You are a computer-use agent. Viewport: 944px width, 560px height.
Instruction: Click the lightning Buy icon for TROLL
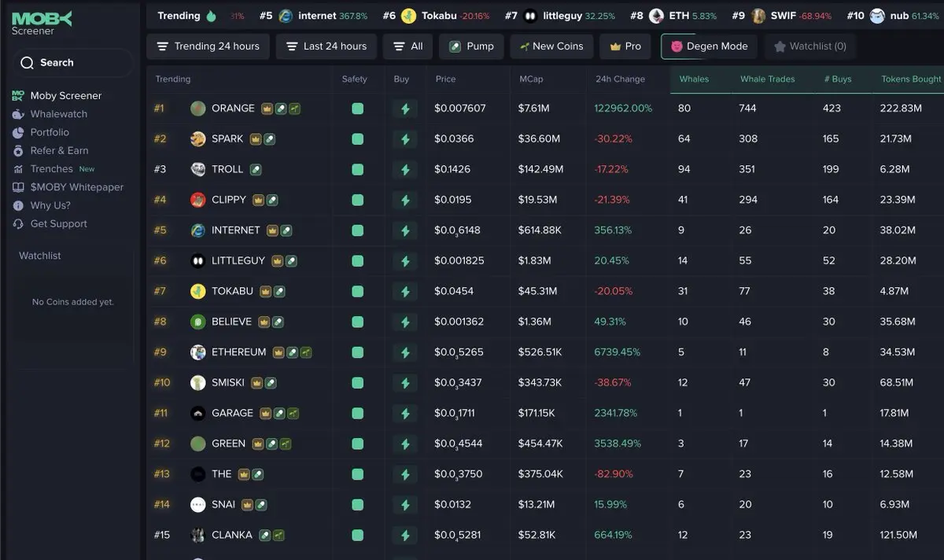point(405,169)
